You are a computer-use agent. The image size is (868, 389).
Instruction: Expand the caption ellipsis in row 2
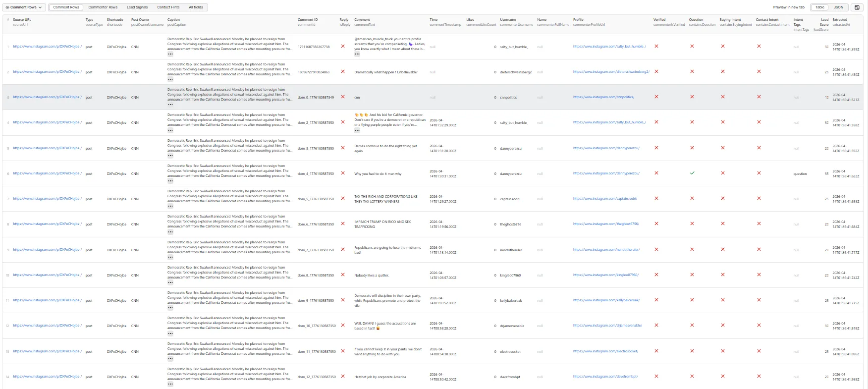tap(170, 79)
